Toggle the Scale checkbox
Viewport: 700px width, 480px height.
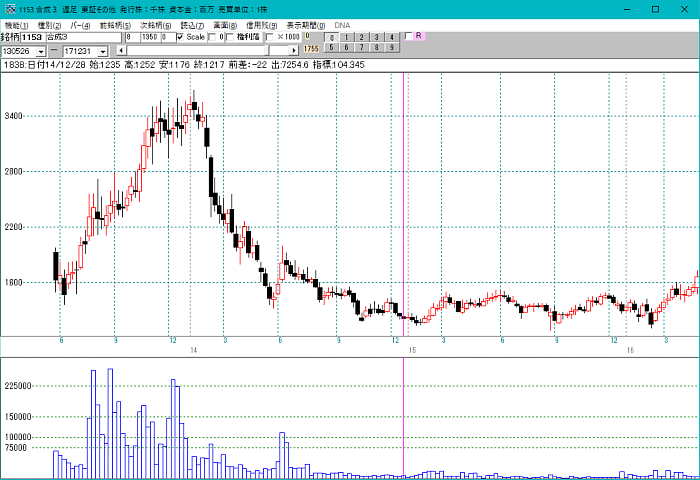(180, 37)
